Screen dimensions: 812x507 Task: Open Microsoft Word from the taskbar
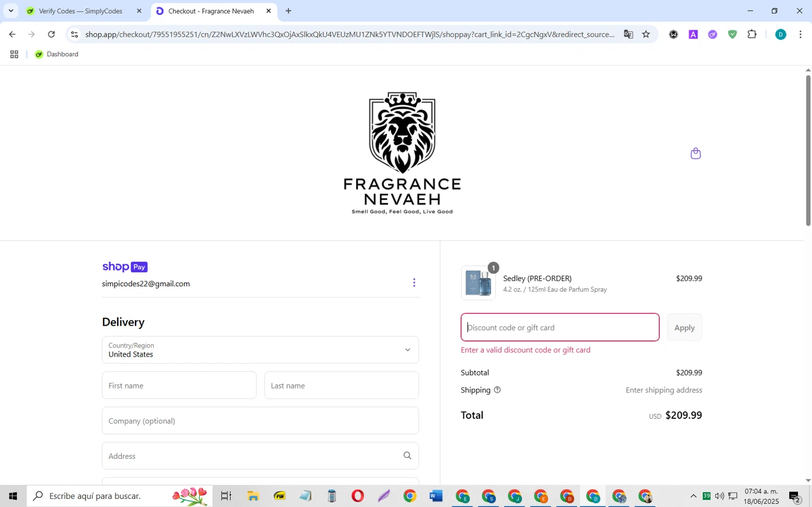click(436, 496)
